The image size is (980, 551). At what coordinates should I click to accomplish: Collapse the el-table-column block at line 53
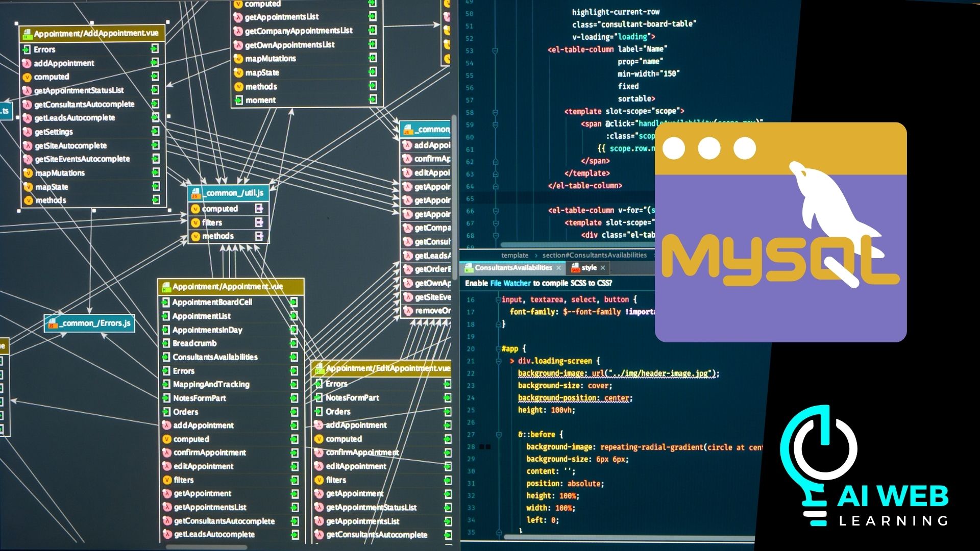click(x=495, y=51)
